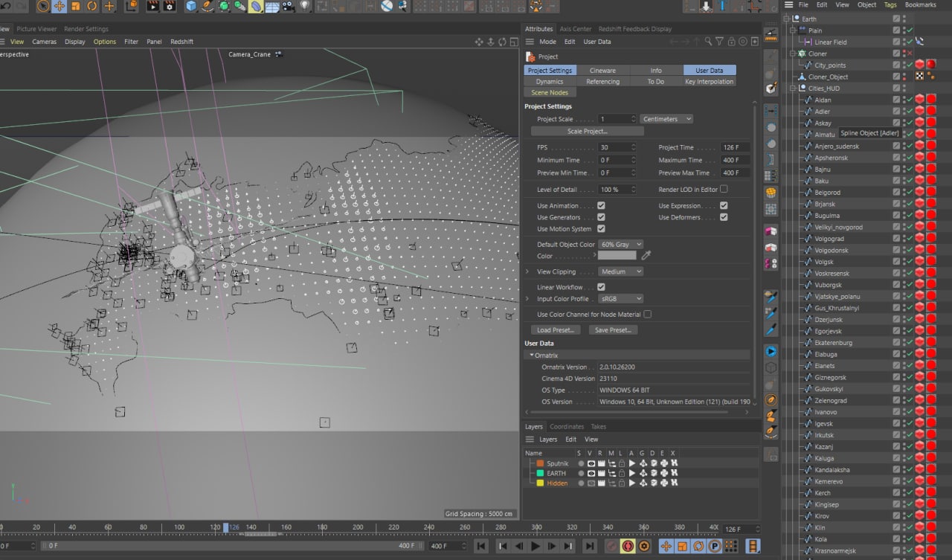952x560 pixels.
Task: Toggle Hidden layer visibility eye
Action: 591,483
